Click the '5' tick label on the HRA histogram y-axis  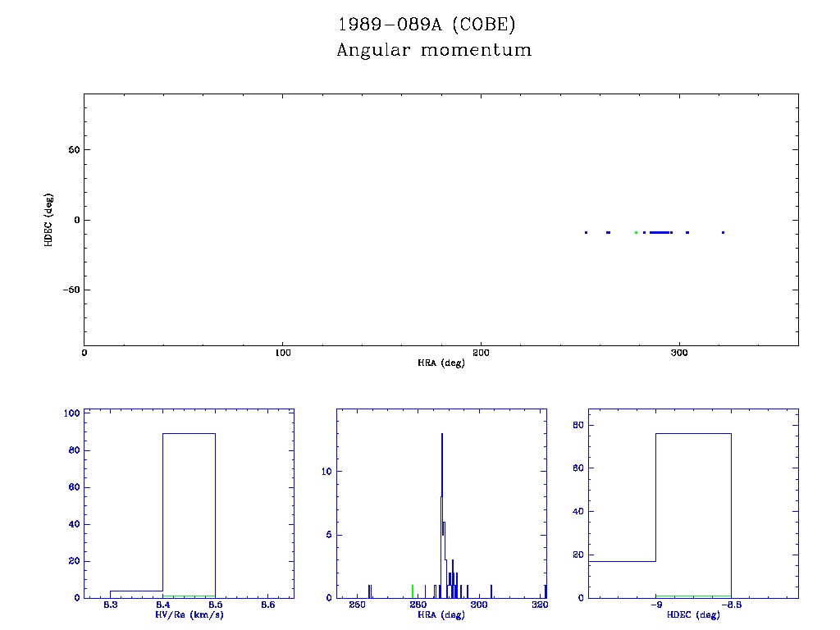(x=329, y=535)
